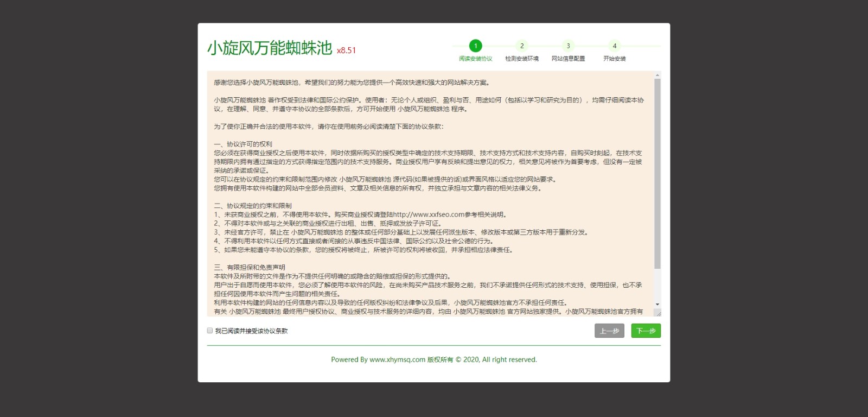Screen dimensions: 868x417
Task: Click the opening 感谢您选择 paragraph
Action: pyautogui.click(x=353, y=83)
